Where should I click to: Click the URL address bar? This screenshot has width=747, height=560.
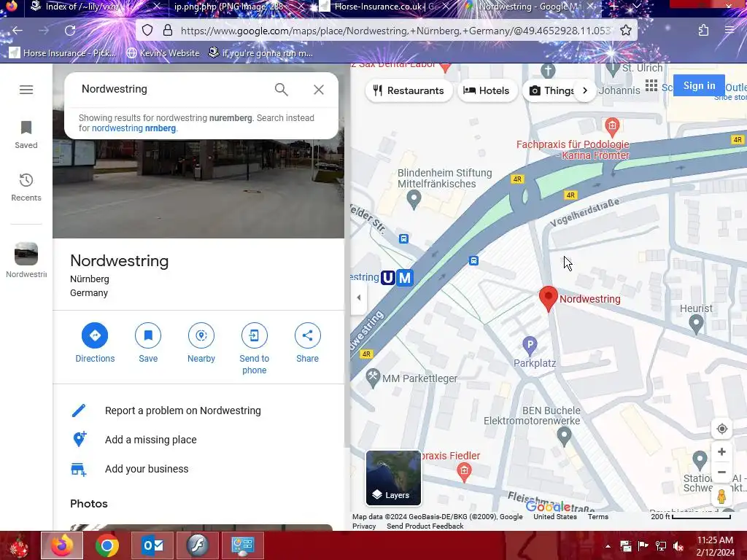click(x=395, y=31)
